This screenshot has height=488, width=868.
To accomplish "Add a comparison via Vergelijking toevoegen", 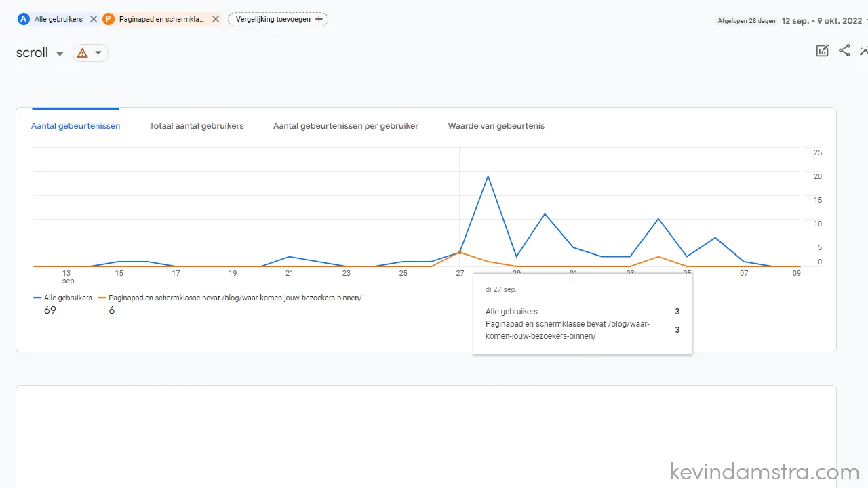I will click(x=278, y=19).
